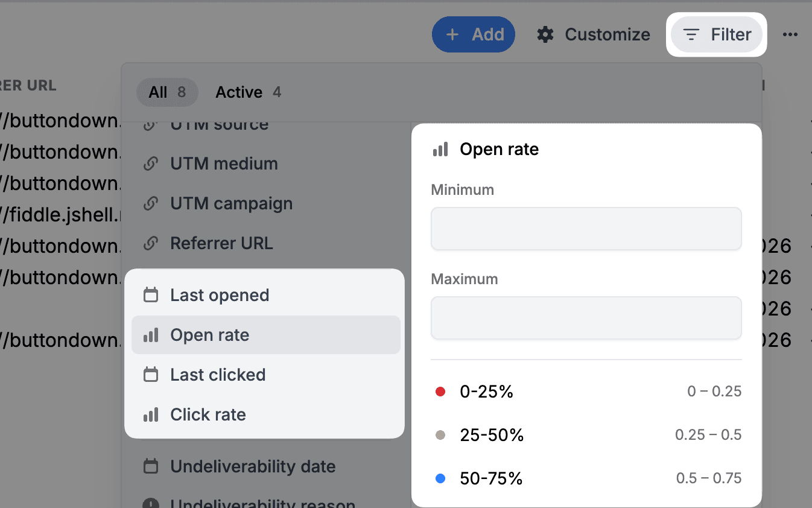Select the blue dot for 50-75% range
This screenshot has width=812, height=508.
coord(440,478)
